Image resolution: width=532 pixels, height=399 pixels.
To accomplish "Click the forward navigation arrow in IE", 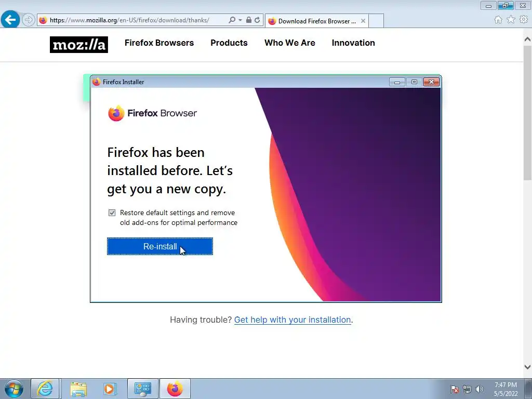I will (x=29, y=20).
